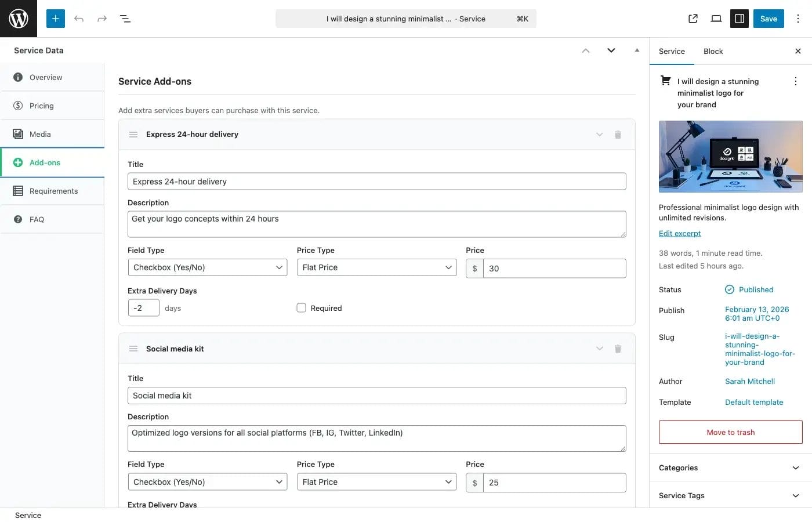Undo the last change
812x522 pixels.
pyautogui.click(x=79, y=18)
